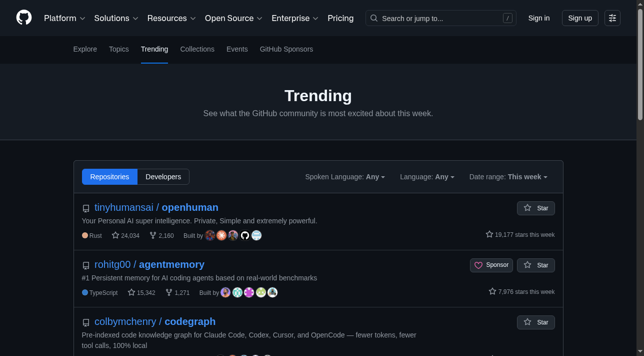This screenshot has width=644, height=356.
Task: Open the Spoken Language filter dropdown
Action: click(345, 177)
